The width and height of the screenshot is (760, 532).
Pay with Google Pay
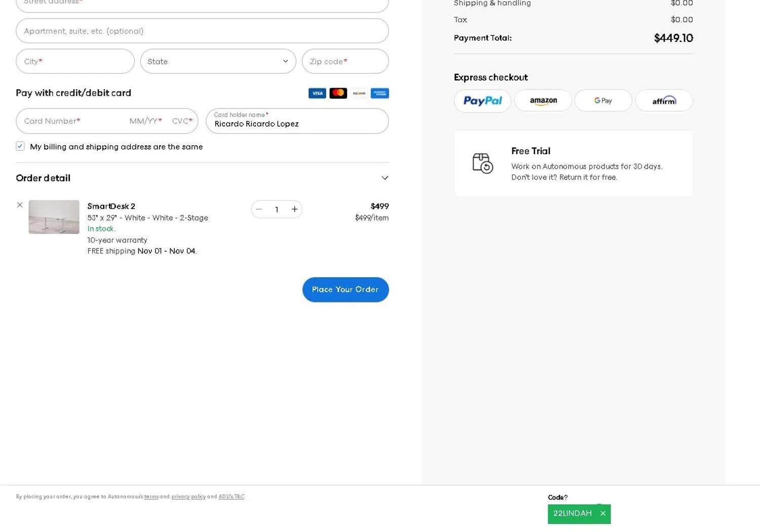coord(603,101)
